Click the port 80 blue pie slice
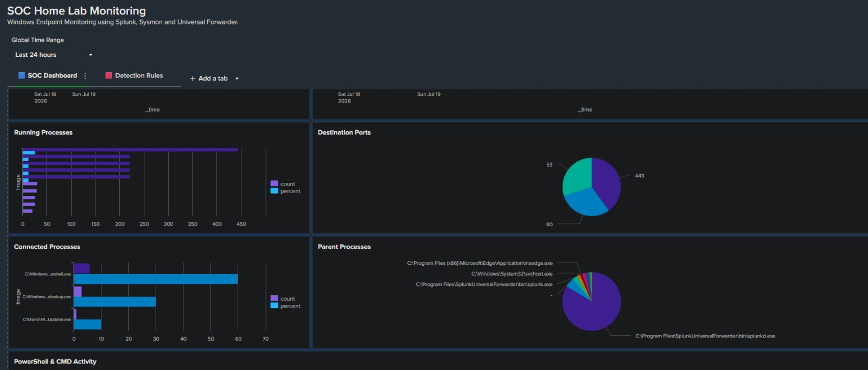 pos(585,203)
